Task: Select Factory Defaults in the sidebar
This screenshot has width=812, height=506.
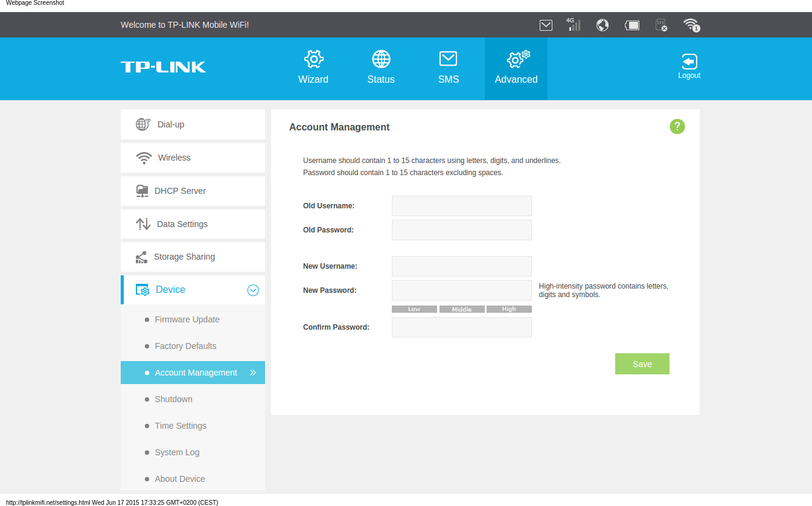Action: (x=185, y=346)
